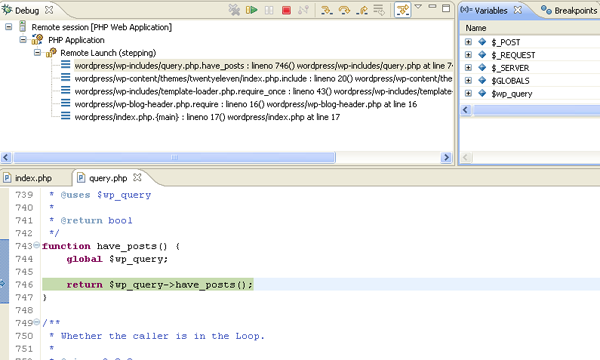This screenshot has height=360, width=600.
Task: Expand the $_SERVER variable
Action: point(468,67)
